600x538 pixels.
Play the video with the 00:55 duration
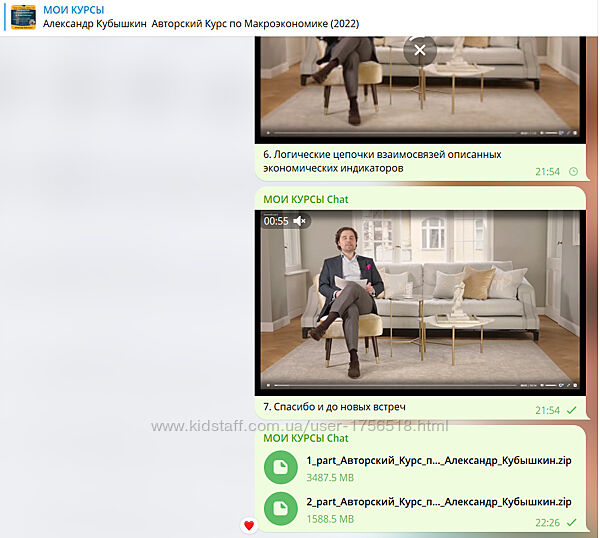[420, 300]
